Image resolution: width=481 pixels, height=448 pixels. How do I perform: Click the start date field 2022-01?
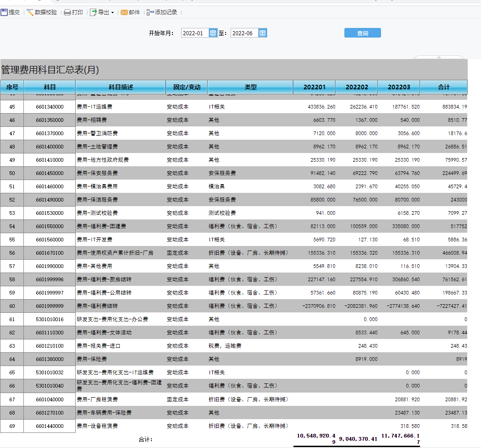(195, 33)
